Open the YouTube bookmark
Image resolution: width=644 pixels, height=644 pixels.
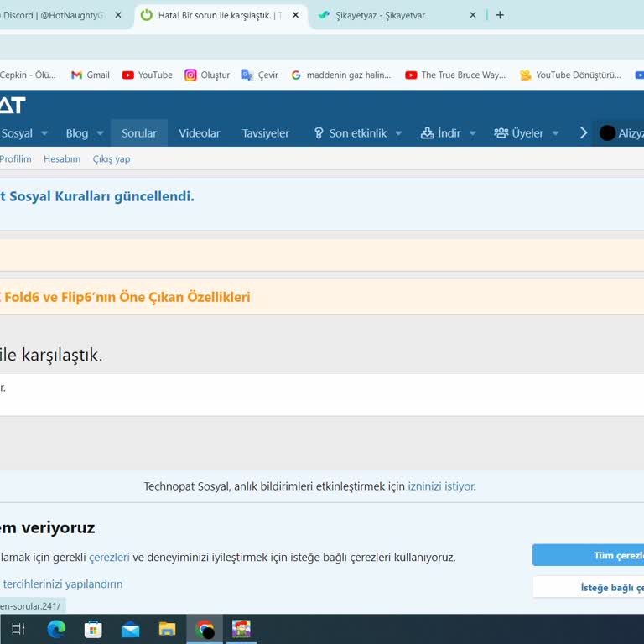click(x=148, y=75)
